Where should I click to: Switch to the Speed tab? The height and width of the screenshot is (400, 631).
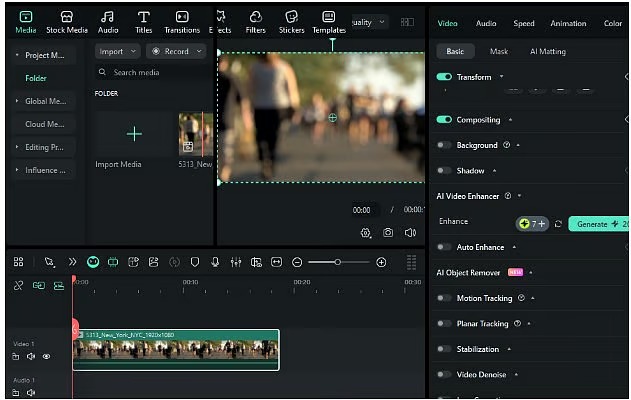tap(524, 23)
